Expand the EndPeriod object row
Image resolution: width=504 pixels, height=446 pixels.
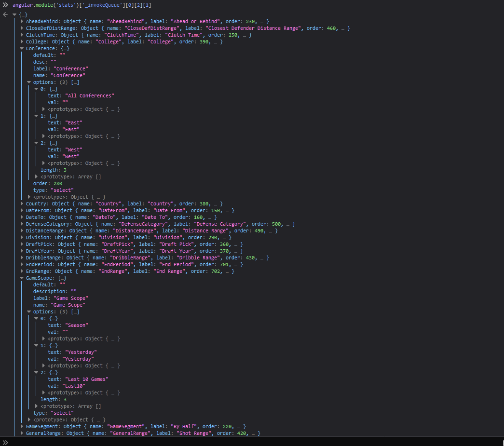click(x=22, y=264)
